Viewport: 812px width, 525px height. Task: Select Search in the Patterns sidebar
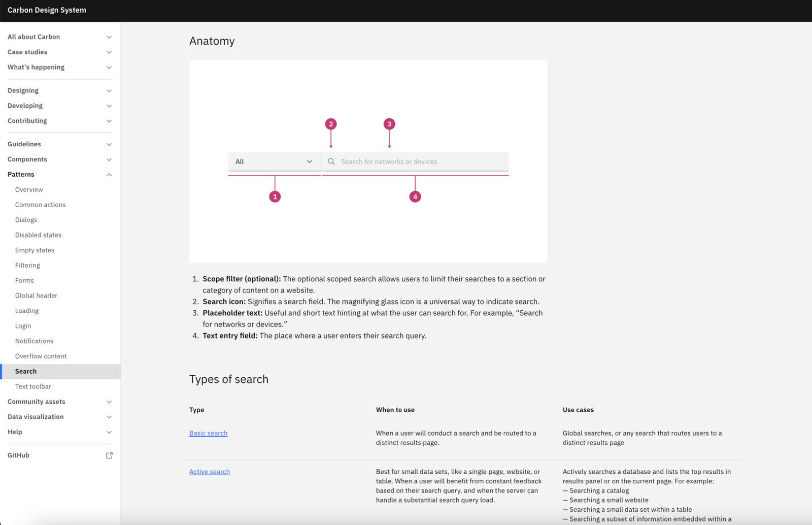click(26, 371)
